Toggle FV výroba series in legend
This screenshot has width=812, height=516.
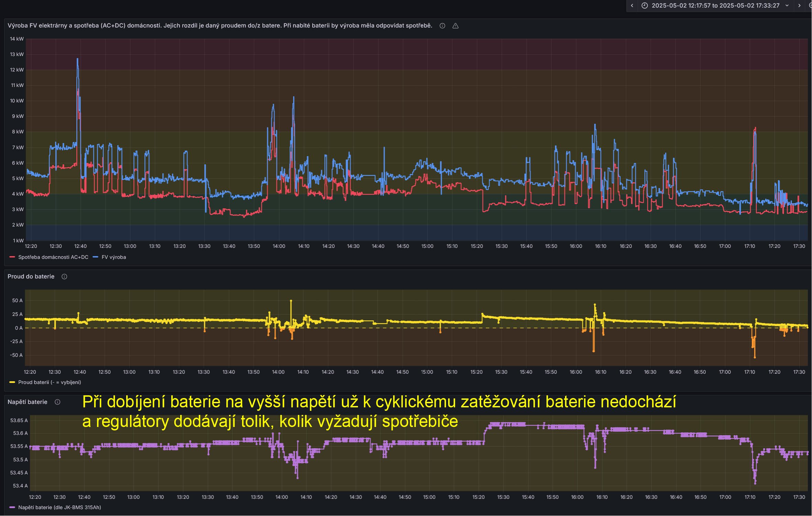tap(113, 257)
